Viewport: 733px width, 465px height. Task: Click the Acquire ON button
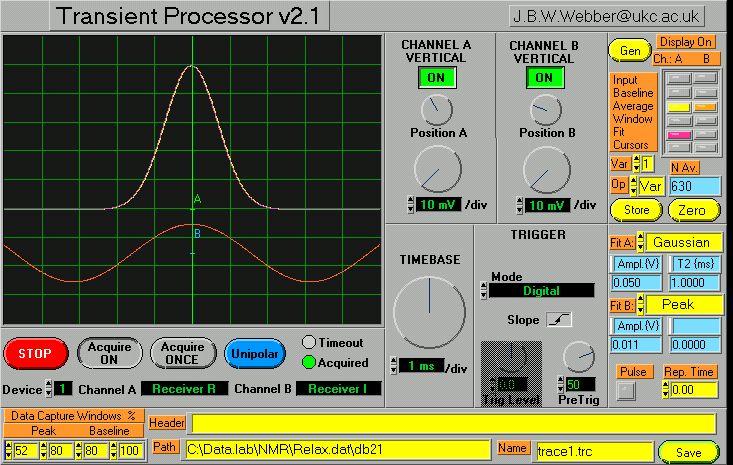(109, 353)
